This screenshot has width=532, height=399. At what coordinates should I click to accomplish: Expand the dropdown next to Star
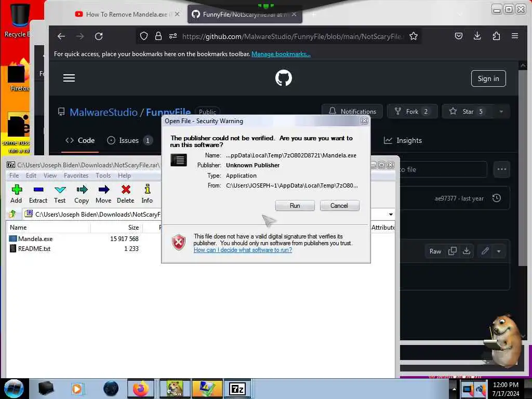click(x=501, y=111)
